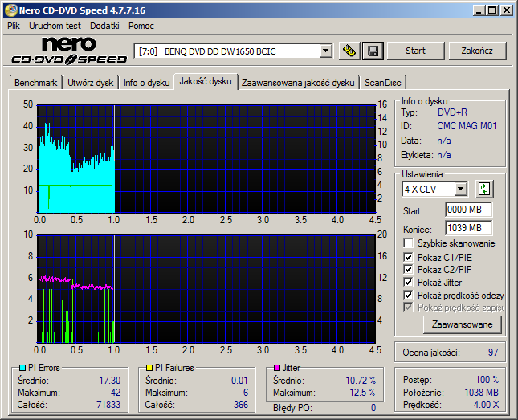Expand the 4 X CLV speed dropdown
The image size is (518, 420).
460,190
